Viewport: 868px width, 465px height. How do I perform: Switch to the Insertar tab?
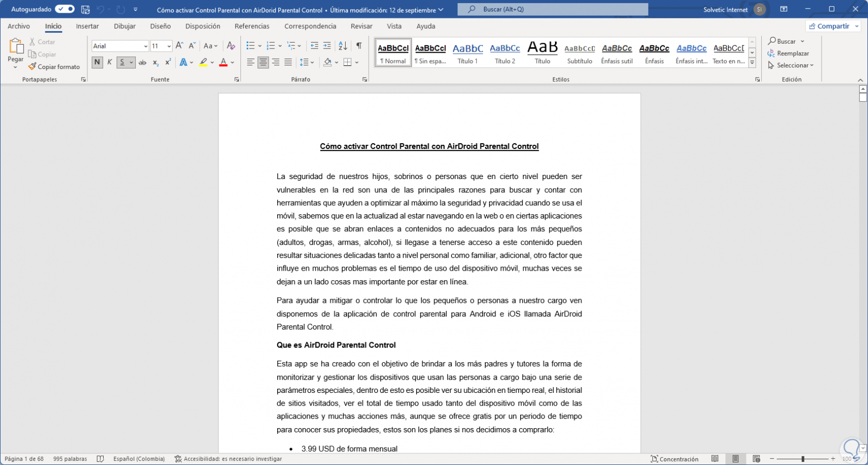click(x=87, y=26)
